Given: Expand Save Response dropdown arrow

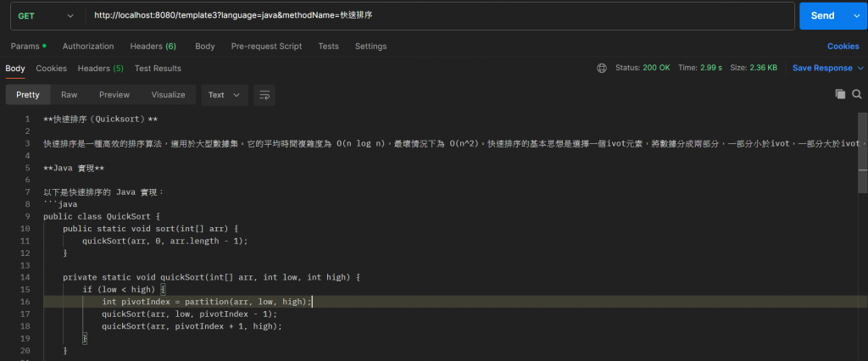Looking at the screenshot, I should [x=860, y=68].
